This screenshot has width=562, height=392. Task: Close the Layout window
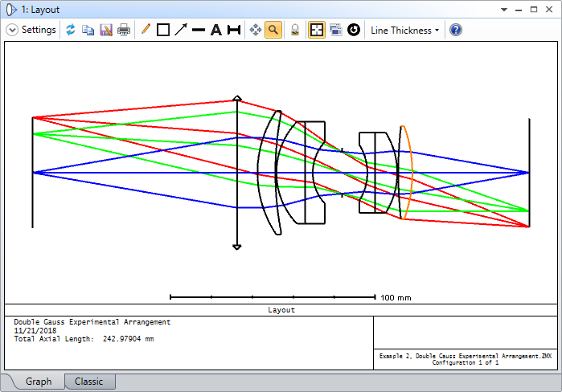click(x=549, y=10)
